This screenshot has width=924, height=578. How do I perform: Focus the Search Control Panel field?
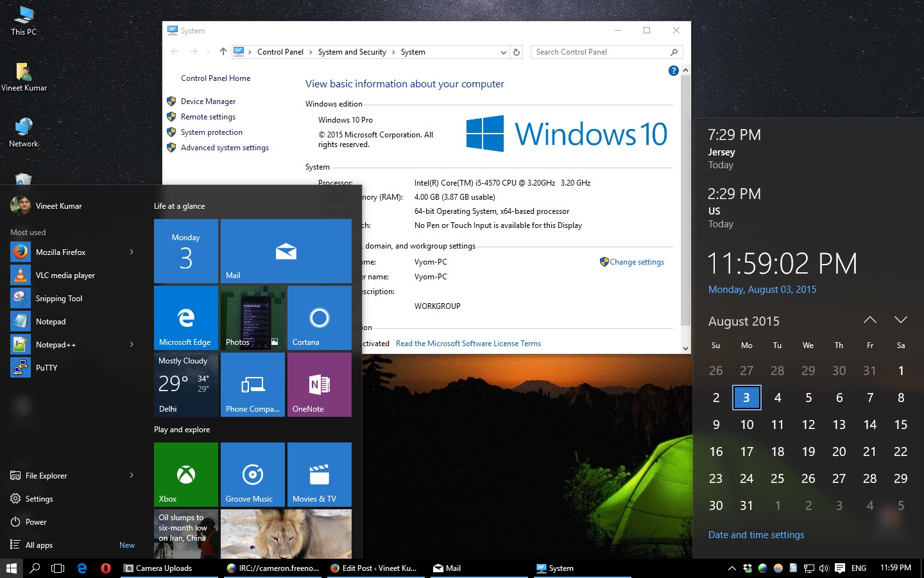(606, 52)
